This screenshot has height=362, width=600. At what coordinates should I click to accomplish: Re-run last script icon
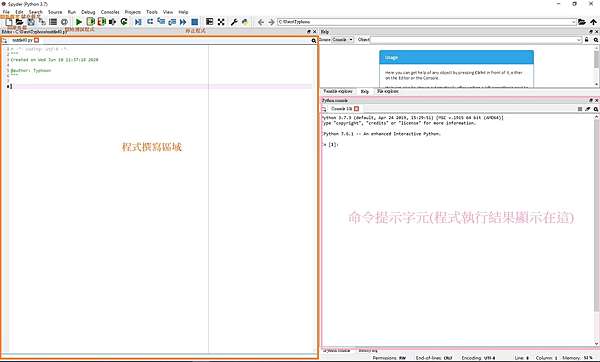point(124,22)
